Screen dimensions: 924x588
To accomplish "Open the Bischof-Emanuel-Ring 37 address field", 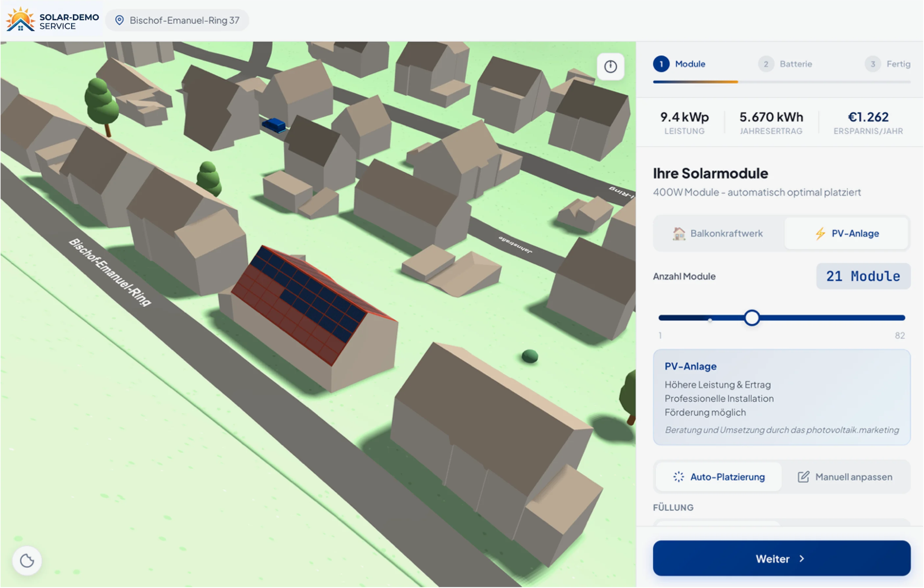I will 177,20.
